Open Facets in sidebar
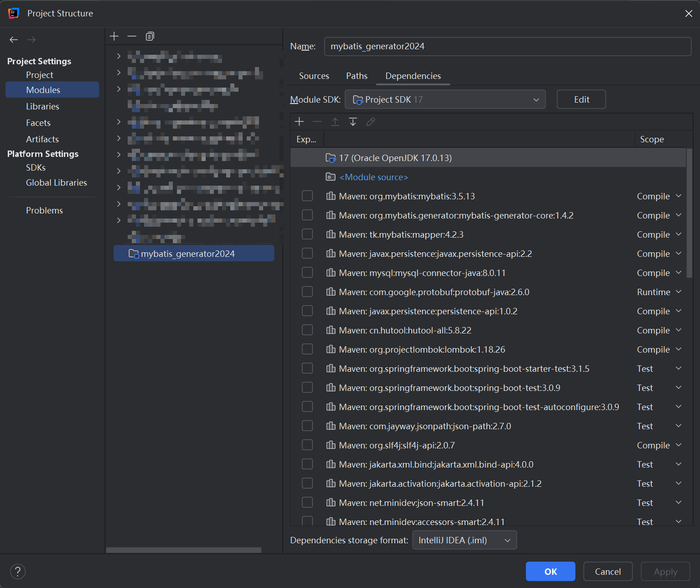Image resolution: width=700 pixels, height=588 pixels. coord(38,123)
